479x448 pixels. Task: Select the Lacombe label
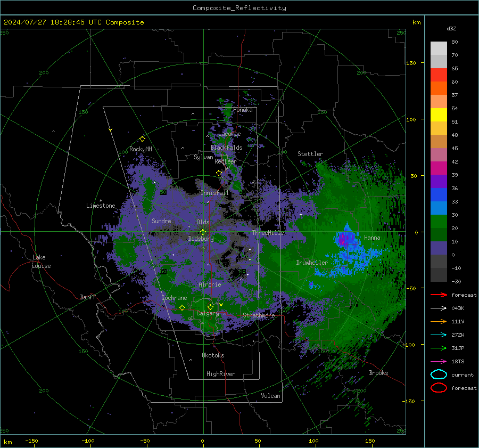(x=229, y=134)
